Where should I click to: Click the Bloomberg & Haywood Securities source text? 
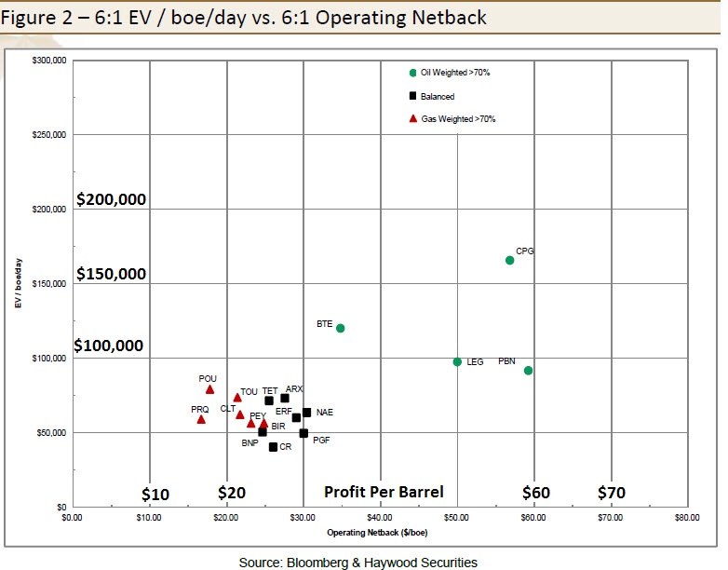358,562
